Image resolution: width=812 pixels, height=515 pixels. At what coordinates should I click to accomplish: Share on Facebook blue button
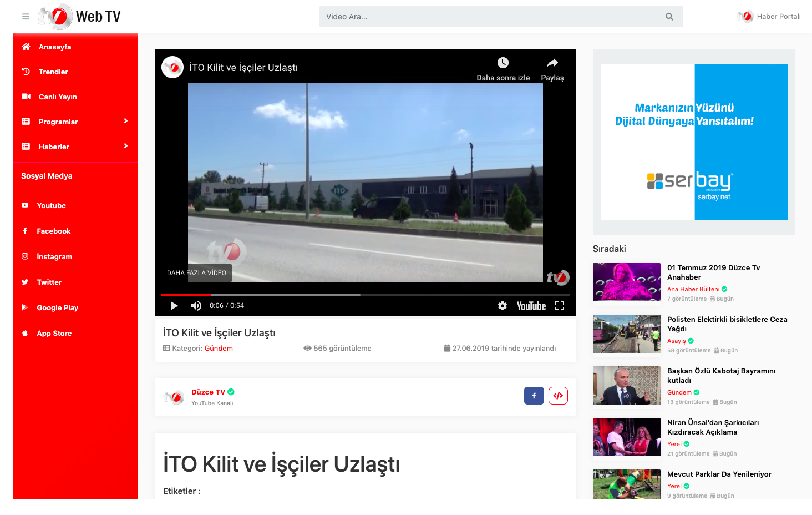point(534,396)
